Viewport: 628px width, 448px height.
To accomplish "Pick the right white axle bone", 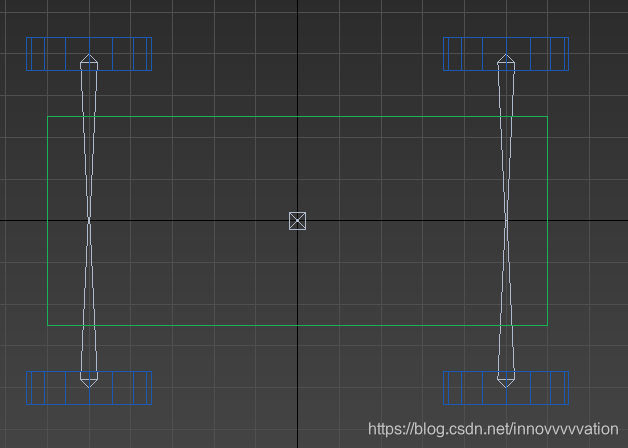I will point(506,221).
